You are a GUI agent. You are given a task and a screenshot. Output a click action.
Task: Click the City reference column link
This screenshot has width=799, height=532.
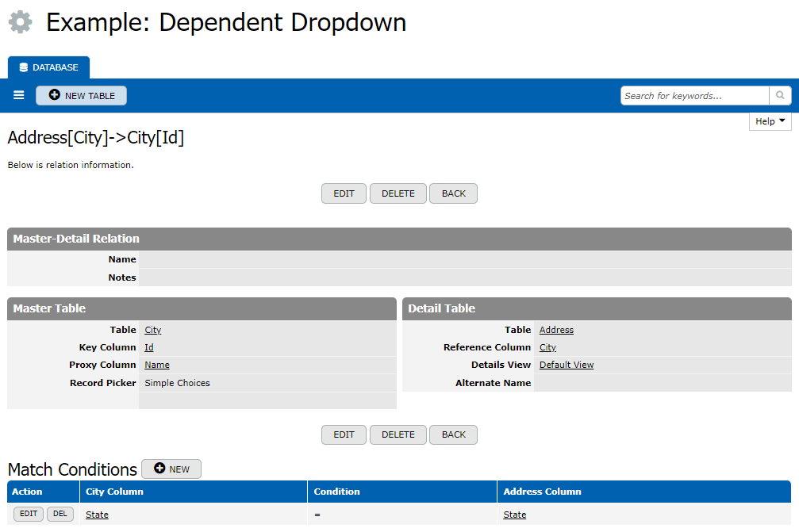click(547, 347)
